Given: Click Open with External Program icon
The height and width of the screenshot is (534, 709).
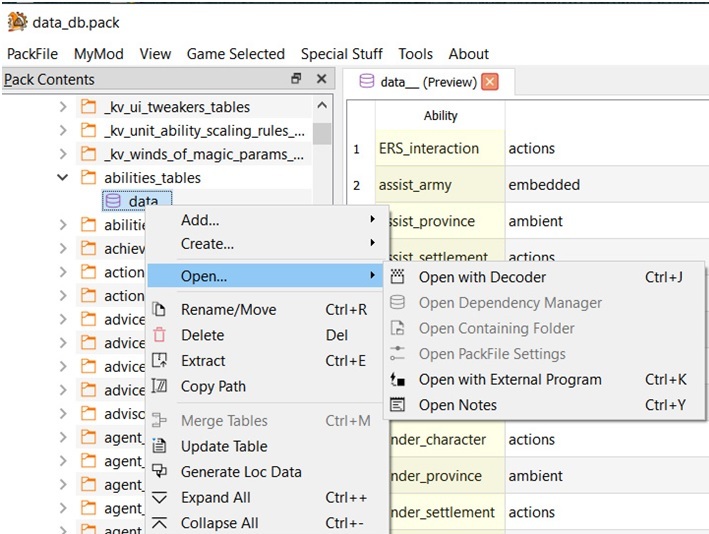Looking at the screenshot, I should [397, 379].
